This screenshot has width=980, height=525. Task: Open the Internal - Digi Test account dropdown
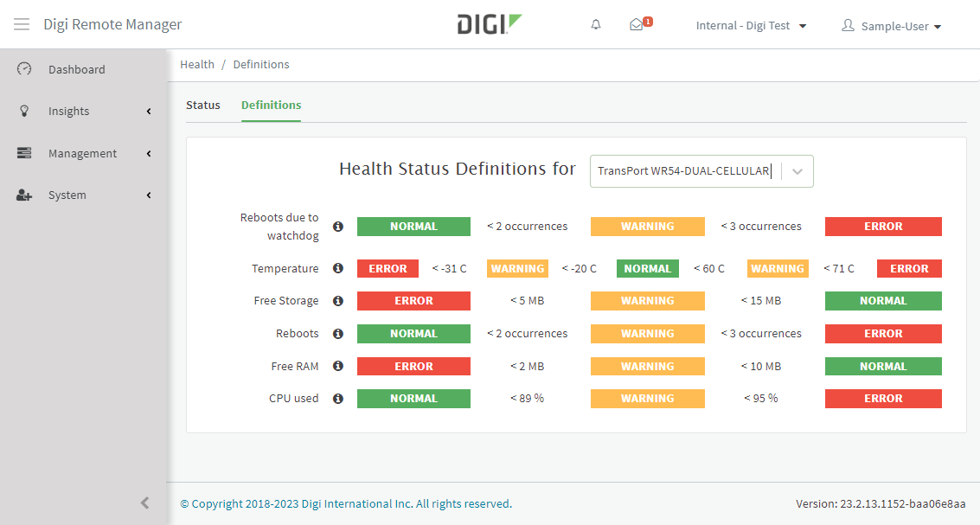point(751,26)
